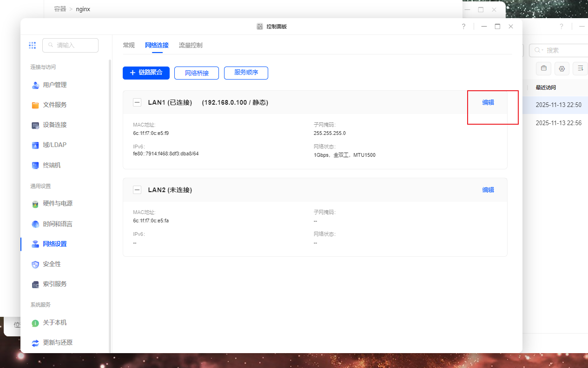Open the 服务顺序 settings
This screenshot has height=368, width=588.
pos(246,73)
